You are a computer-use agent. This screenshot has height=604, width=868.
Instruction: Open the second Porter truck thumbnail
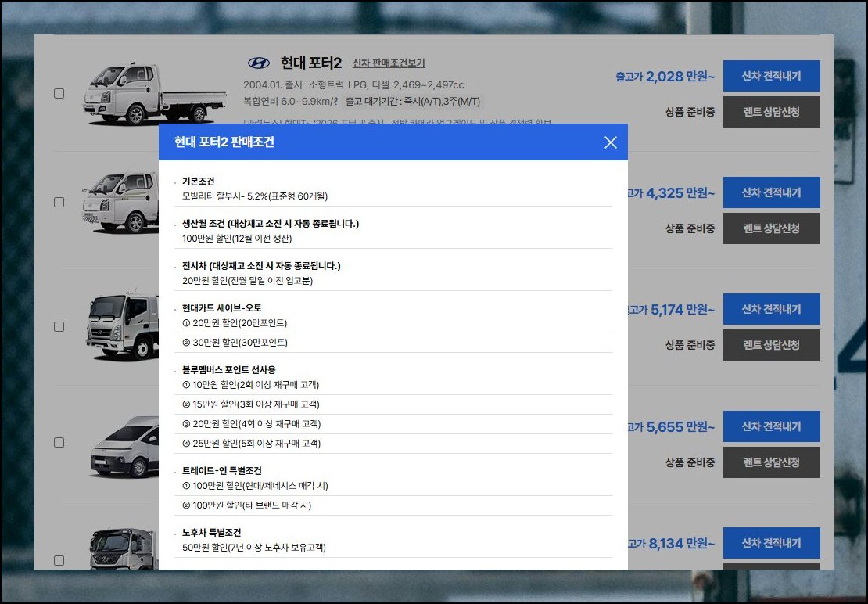[x=120, y=202]
